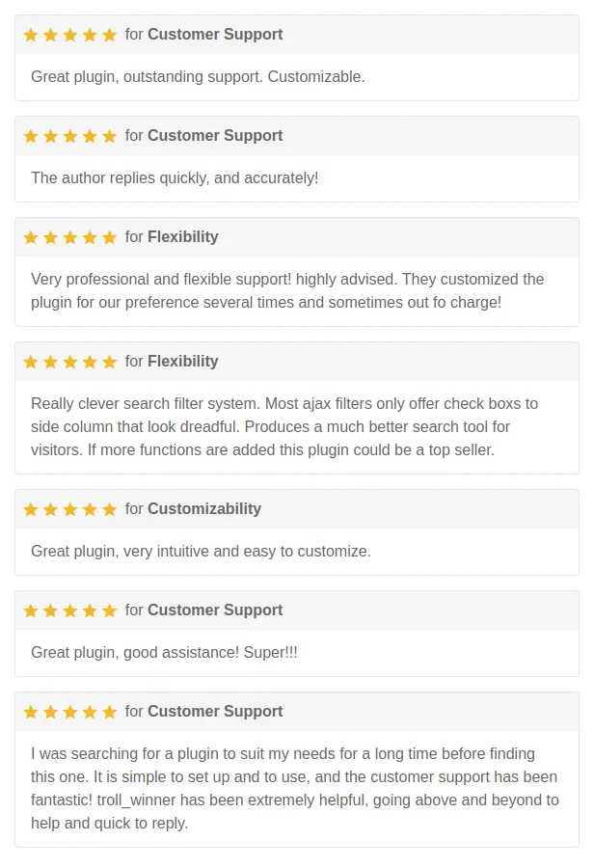Click the 'The author replies quickly' review text
Screen dimensions: 594x868
coord(175,178)
